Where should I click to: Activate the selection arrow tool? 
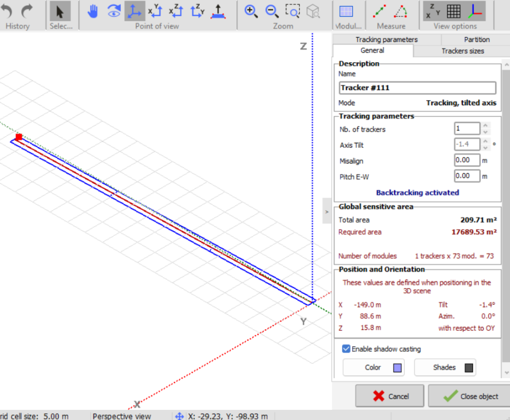click(x=60, y=11)
